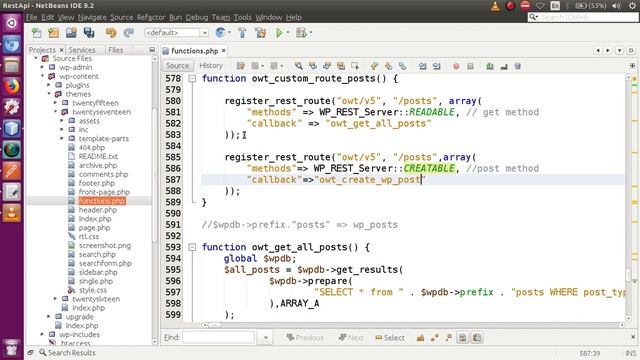Click the Last Edit icon in editor toolbar
The image size is (640, 360).
240,66
